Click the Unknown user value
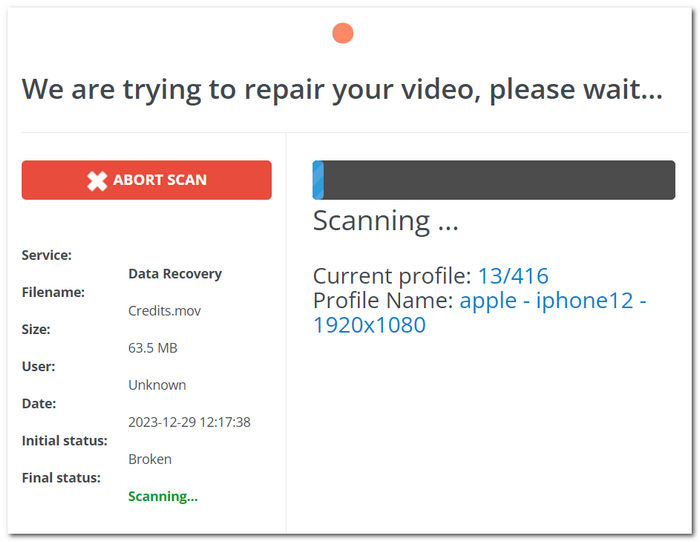The image size is (700, 542). (157, 385)
